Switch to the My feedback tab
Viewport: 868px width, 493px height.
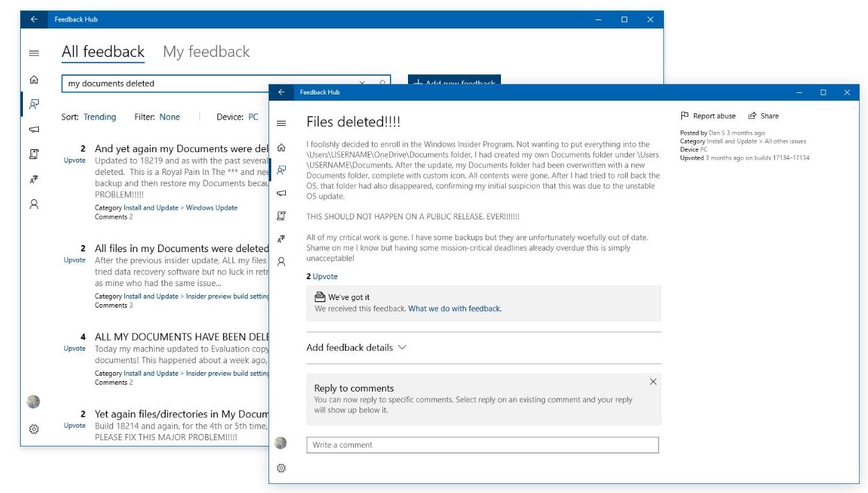[206, 52]
